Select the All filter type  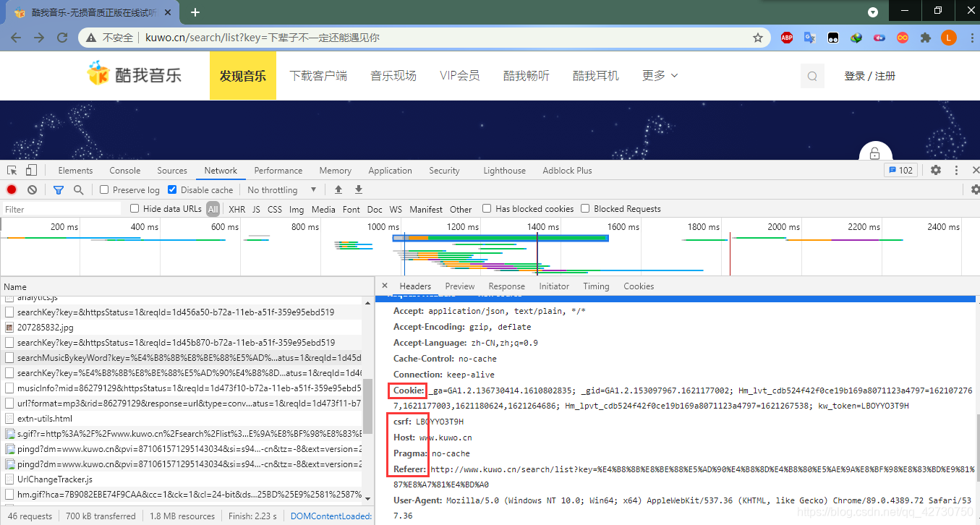tap(213, 209)
